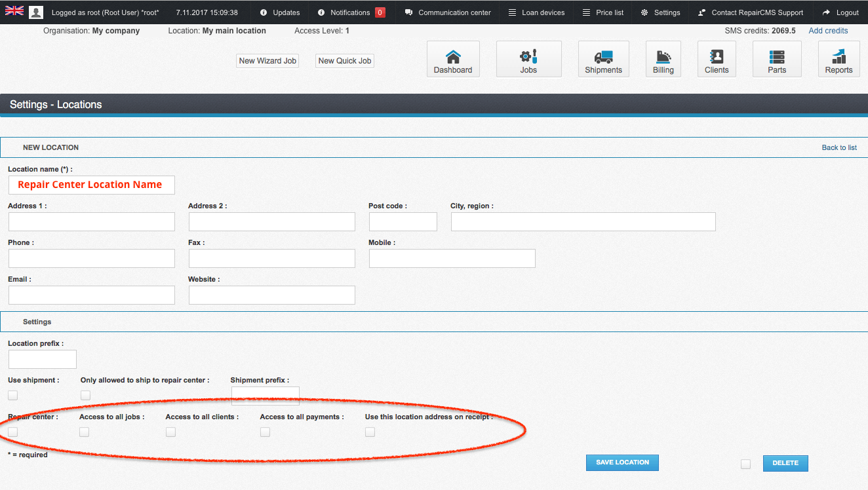Viewport: 868px width, 490px height.
Task: Click New Wizard Job button
Action: 267,61
